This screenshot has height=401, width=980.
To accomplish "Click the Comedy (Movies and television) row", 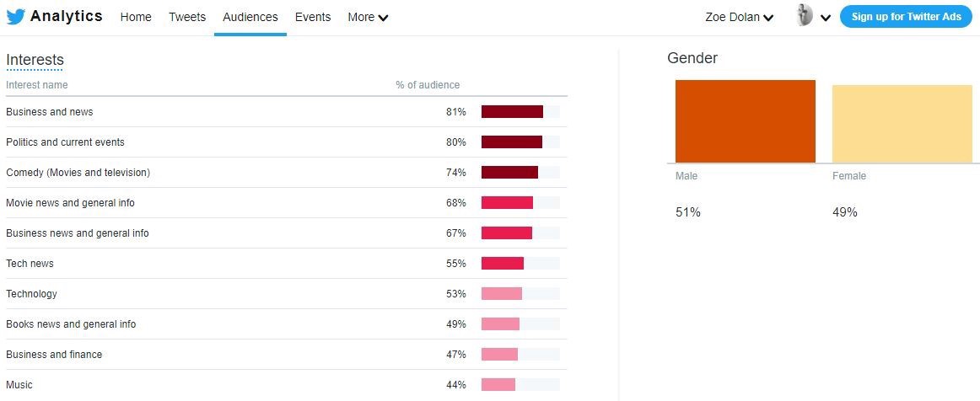I will 78,173.
